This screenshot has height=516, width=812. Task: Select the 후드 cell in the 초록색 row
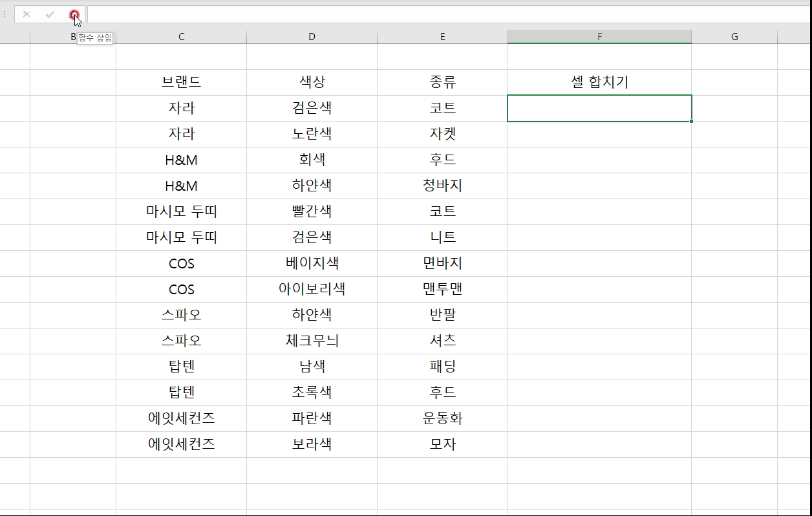tap(443, 392)
